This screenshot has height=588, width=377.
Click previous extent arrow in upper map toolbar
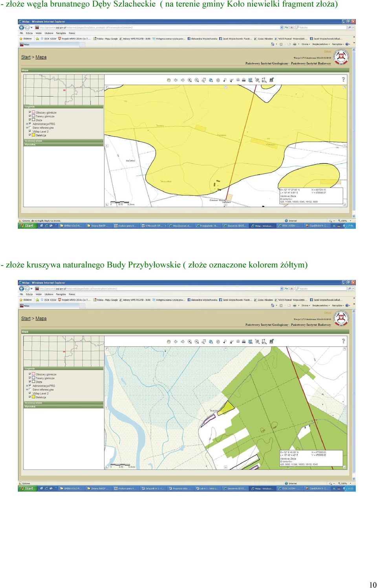176,80
